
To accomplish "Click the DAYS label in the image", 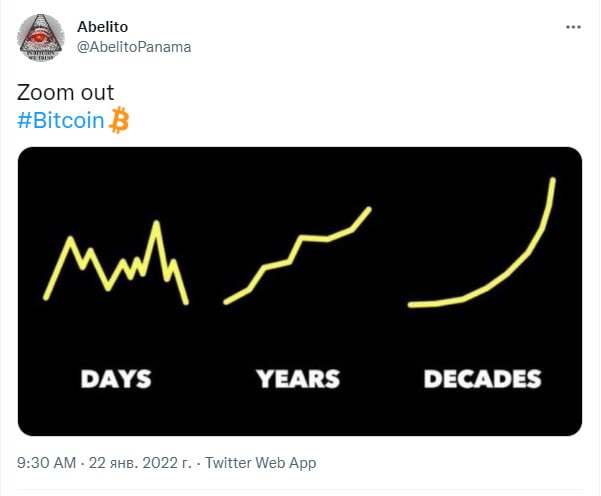I will click(116, 379).
